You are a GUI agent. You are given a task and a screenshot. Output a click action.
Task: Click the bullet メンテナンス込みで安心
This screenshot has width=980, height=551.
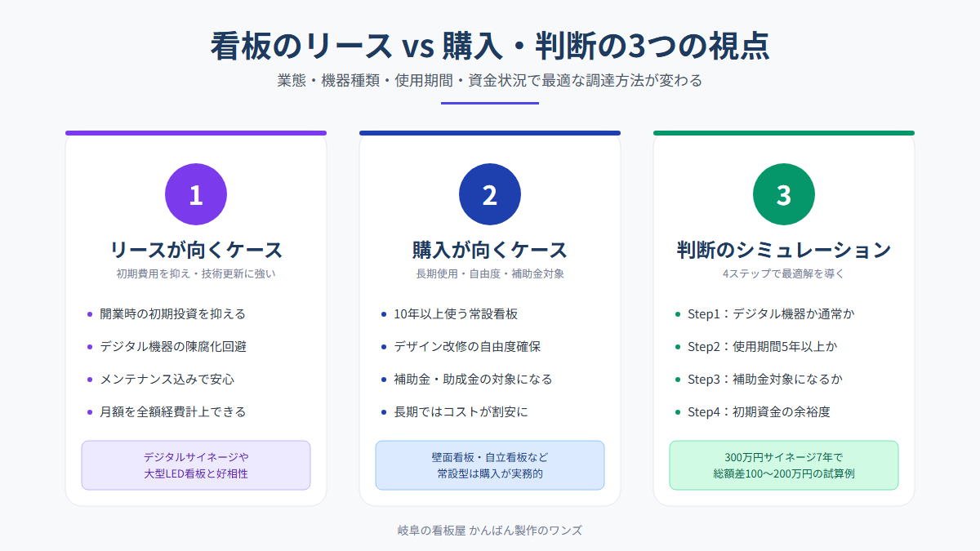(167, 379)
